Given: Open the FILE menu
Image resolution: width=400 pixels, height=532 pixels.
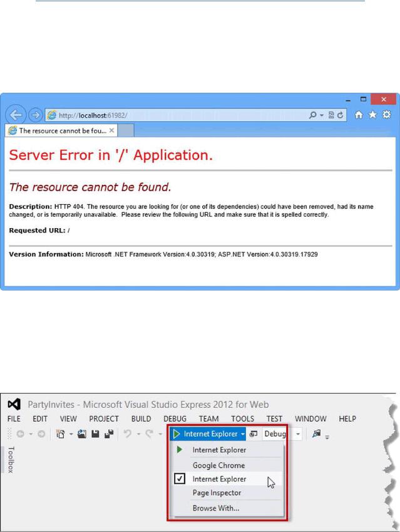Looking at the screenshot, I should (14, 419).
